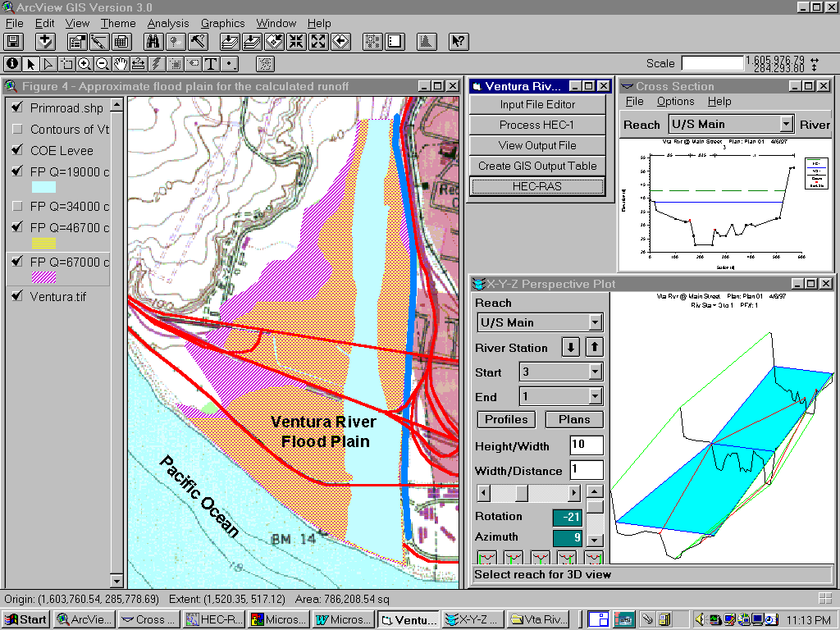Click the Clear Selected Features icon

click(395, 41)
